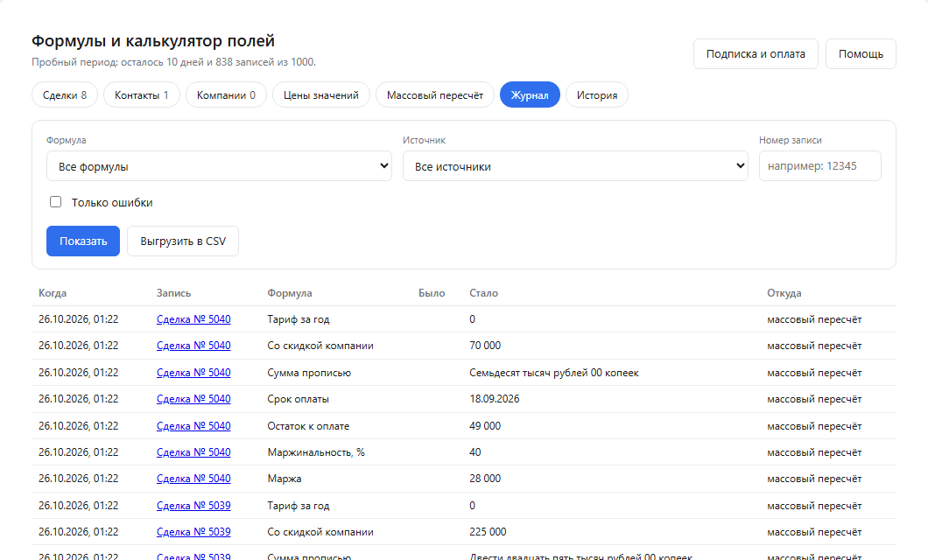Open the Цены значений tab
Screen dimensions: 928x560
[320, 94]
